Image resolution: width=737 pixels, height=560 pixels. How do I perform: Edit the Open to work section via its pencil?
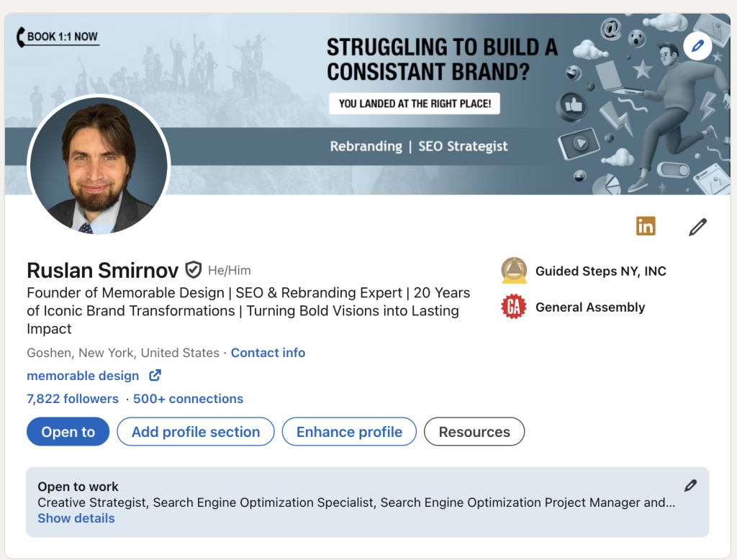(689, 486)
